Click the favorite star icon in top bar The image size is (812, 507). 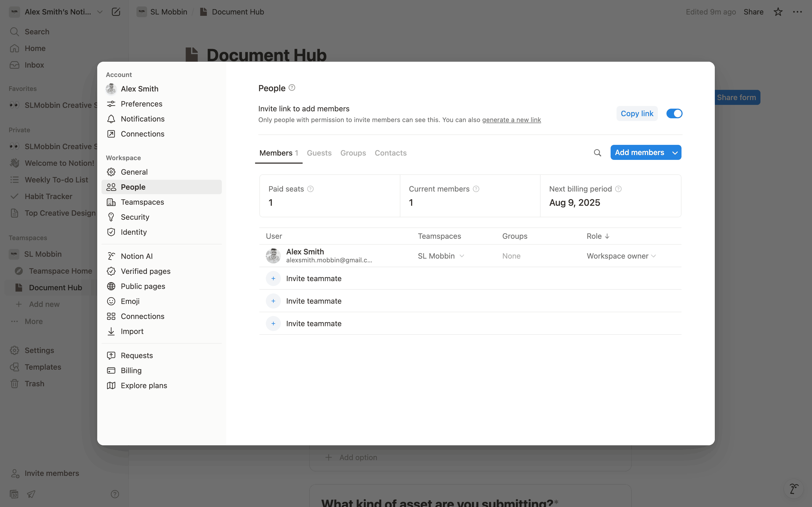778,12
